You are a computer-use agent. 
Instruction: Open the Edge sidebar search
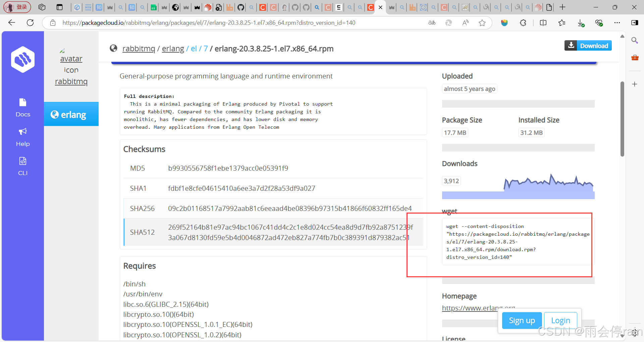pyautogui.click(x=635, y=41)
